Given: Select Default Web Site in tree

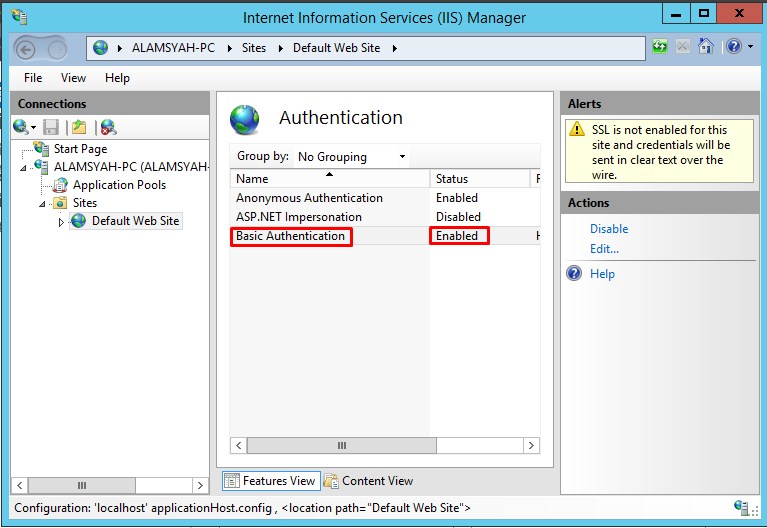Looking at the screenshot, I should click(135, 221).
